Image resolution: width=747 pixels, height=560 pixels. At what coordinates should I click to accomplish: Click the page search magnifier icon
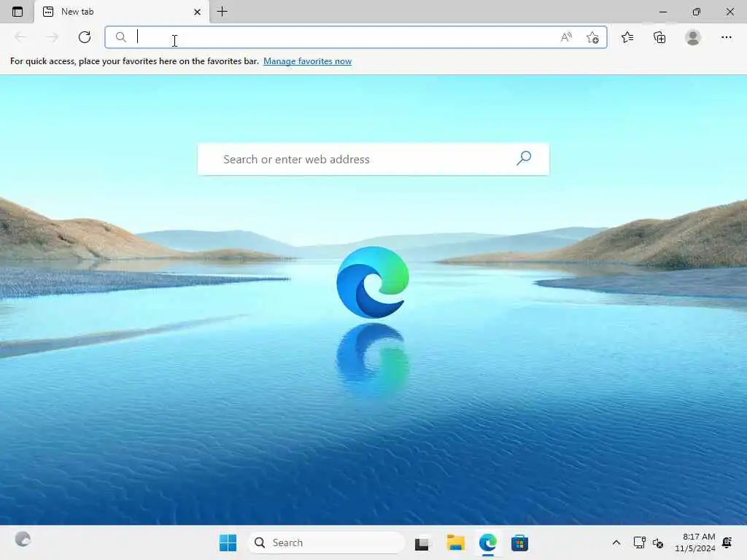point(524,158)
